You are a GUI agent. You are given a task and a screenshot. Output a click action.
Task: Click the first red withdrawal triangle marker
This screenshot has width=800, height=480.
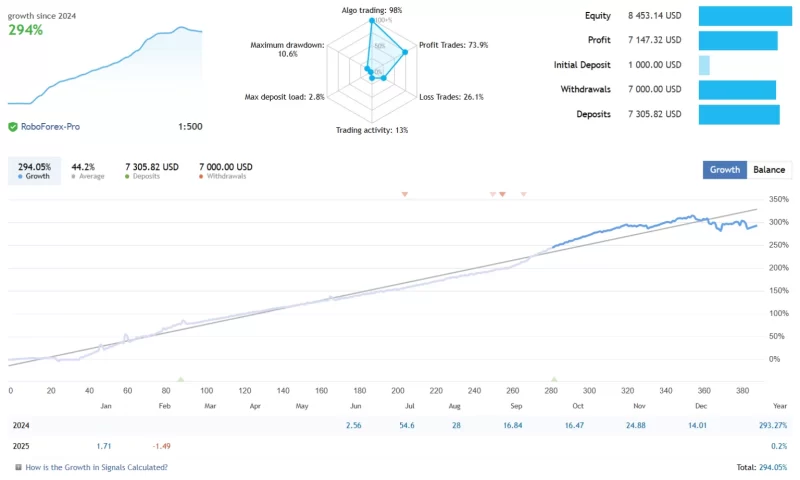[x=404, y=194]
